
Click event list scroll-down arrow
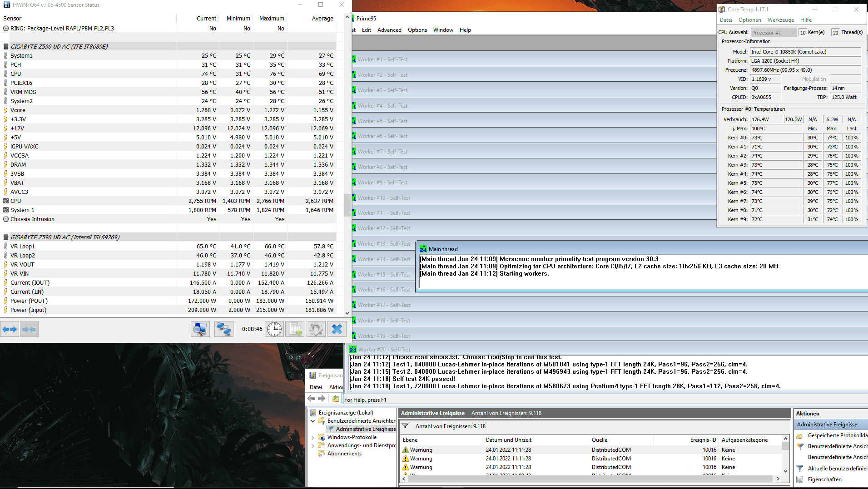785,471
